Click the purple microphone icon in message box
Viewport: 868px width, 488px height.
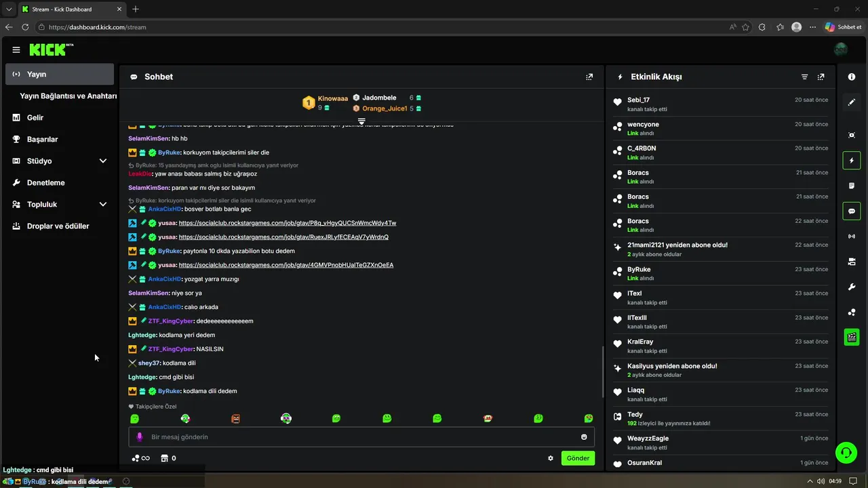click(x=140, y=437)
